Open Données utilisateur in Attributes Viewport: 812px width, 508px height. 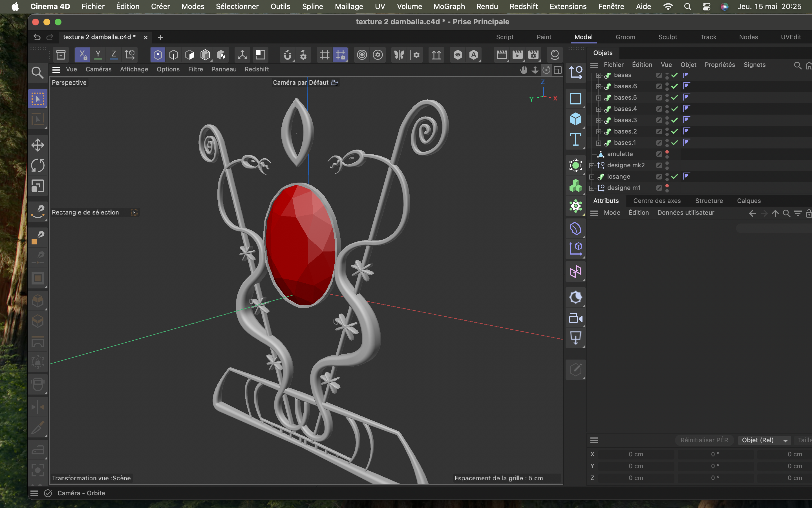pos(685,213)
